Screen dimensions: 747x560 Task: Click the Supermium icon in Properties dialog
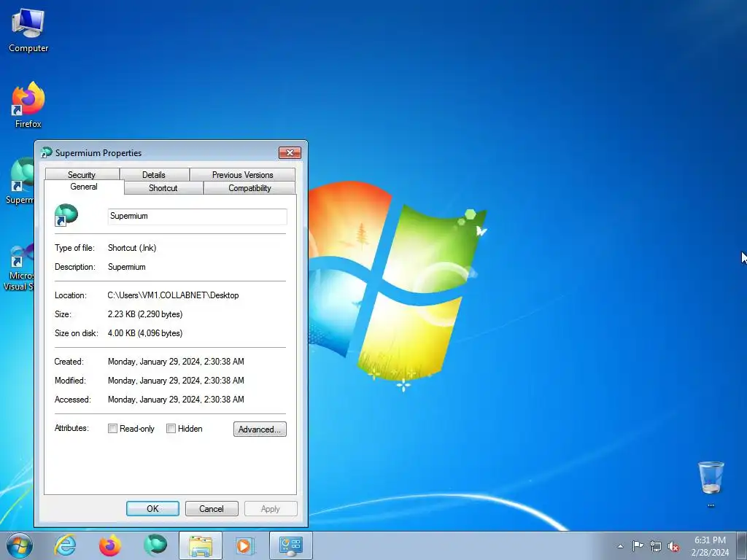point(66,215)
